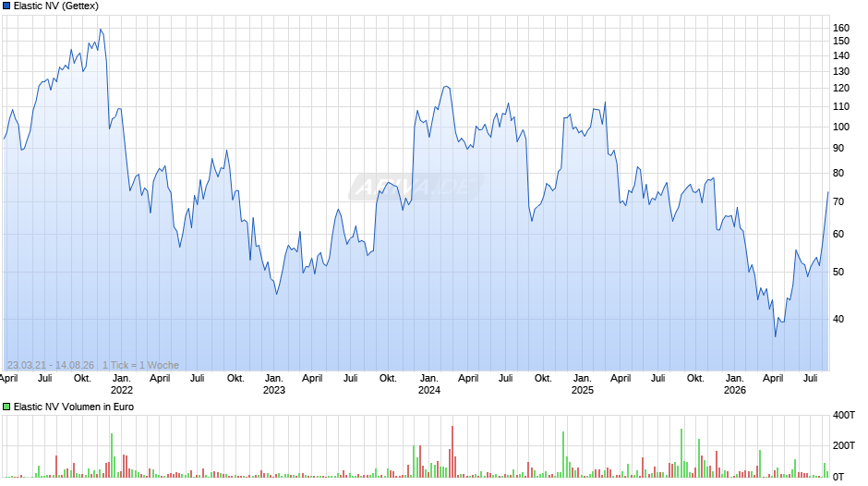This screenshot has width=868, height=486.
Task: Click the last data point of the price line
Action: (x=828, y=192)
